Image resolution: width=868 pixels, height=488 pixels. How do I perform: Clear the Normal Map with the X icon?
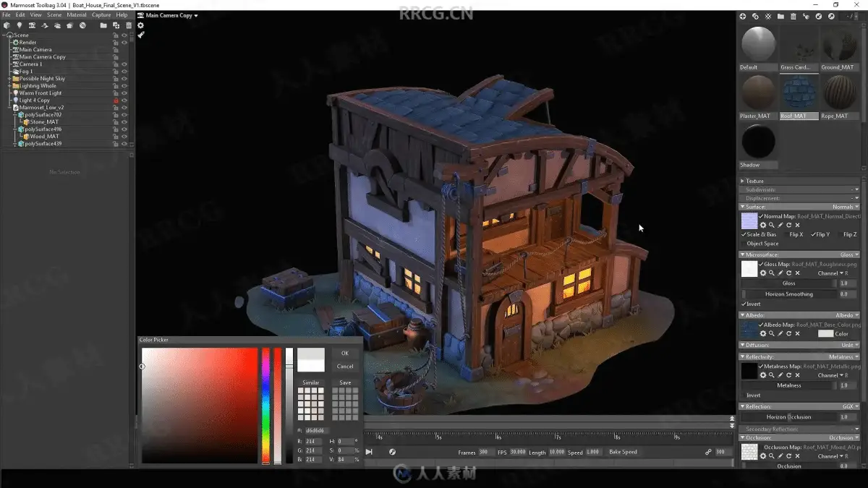coord(798,225)
